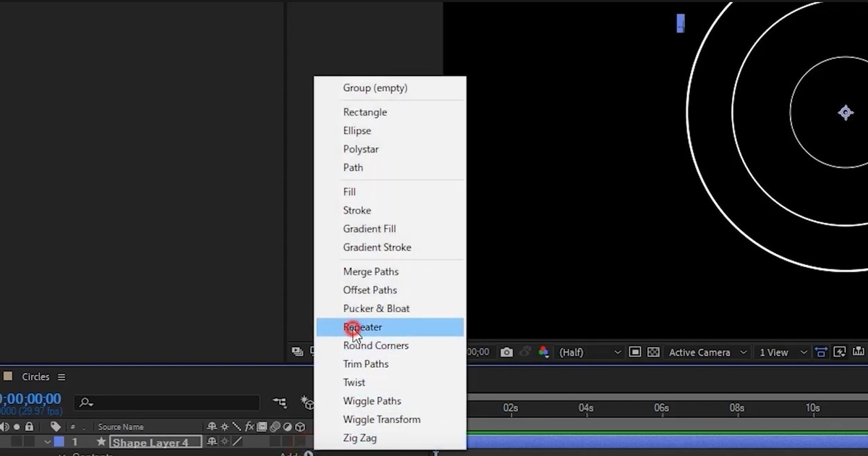
Task: Toggle pixel aspect ratio correction icon
Action: [821, 352]
